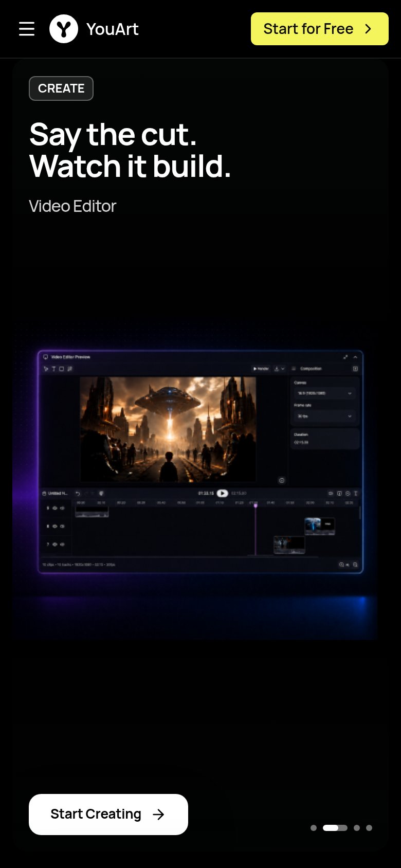This screenshot has width=401, height=868.
Task: Click the Start for Free button
Action: pyautogui.click(x=320, y=29)
